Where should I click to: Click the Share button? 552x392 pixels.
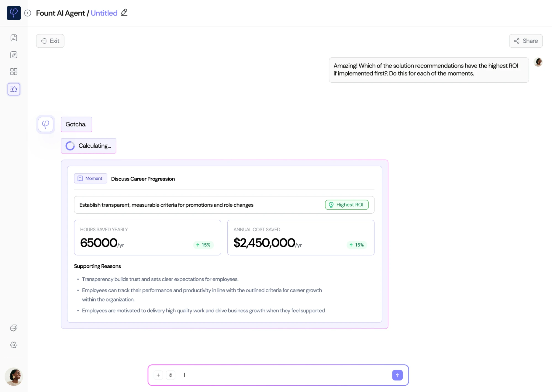(x=526, y=41)
